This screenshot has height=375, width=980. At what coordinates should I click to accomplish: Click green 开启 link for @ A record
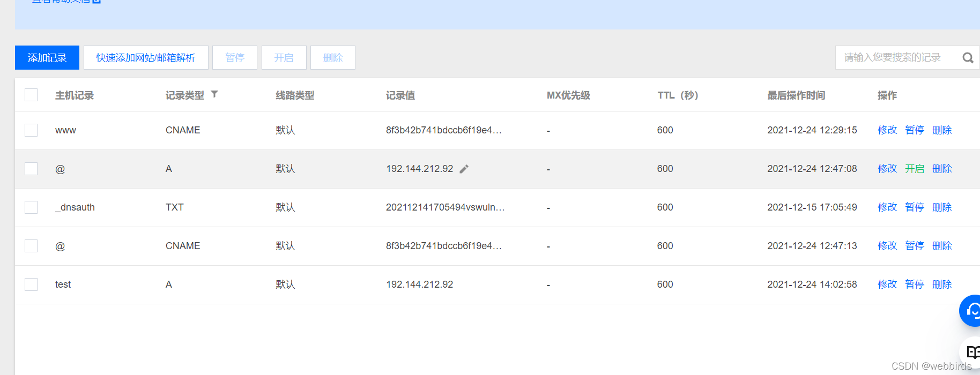pyautogui.click(x=915, y=169)
